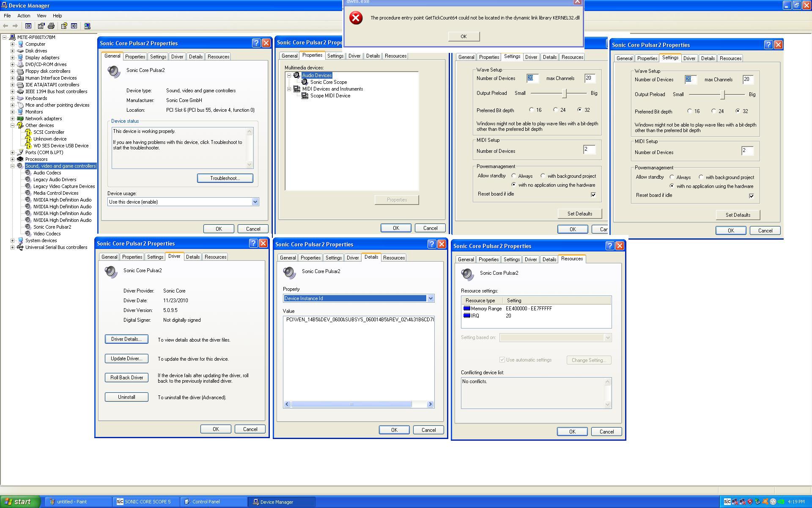Open the Action menu
The width and height of the screenshot is (812, 508).
pyautogui.click(x=24, y=16)
